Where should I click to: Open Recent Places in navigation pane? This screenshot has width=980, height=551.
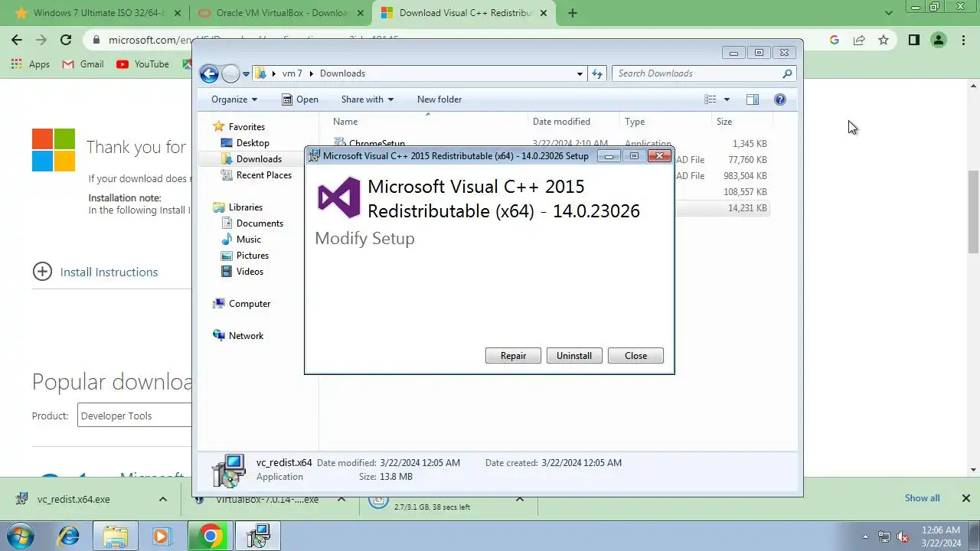pos(256,175)
